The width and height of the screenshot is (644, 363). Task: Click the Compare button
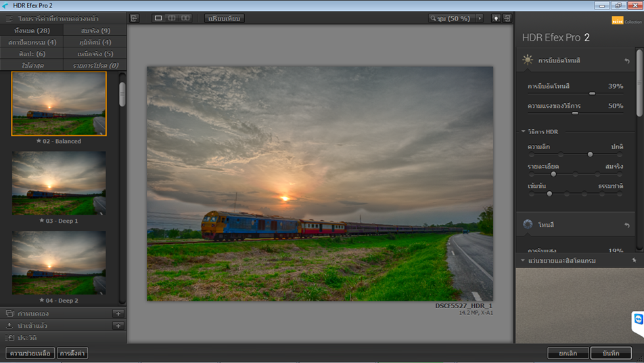point(225,18)
